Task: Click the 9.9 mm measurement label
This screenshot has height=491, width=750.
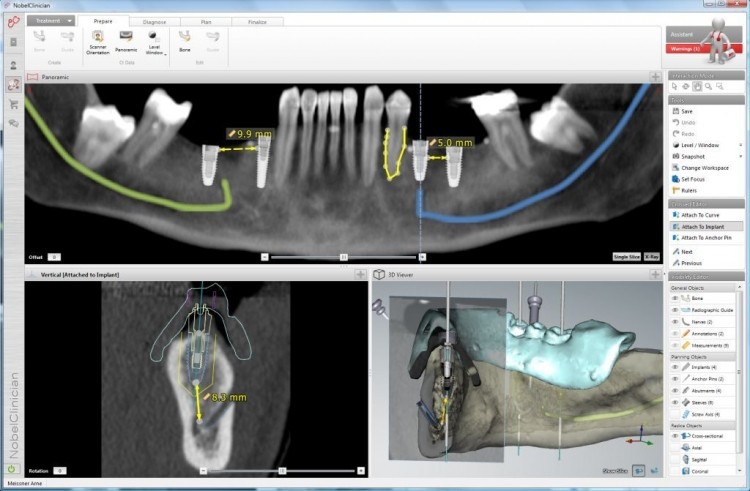Action: (249, 134)
